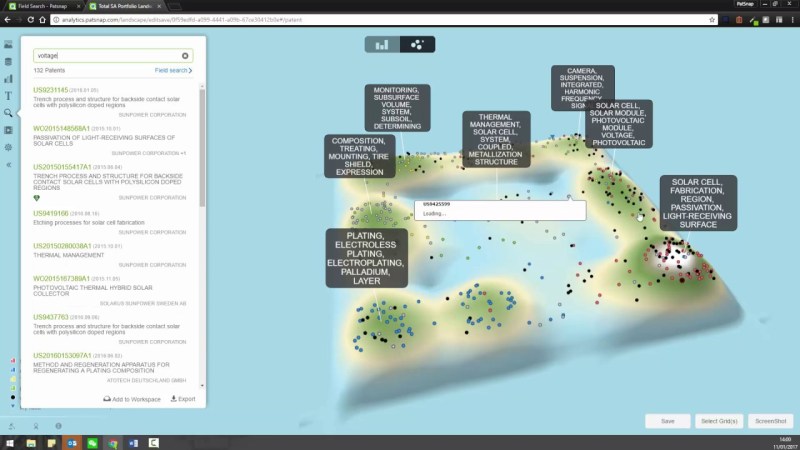Image resolution: width=800 pixels, height=450 pixels.
Task: Open patent US20160153097A1
Action: pos(62,356)
